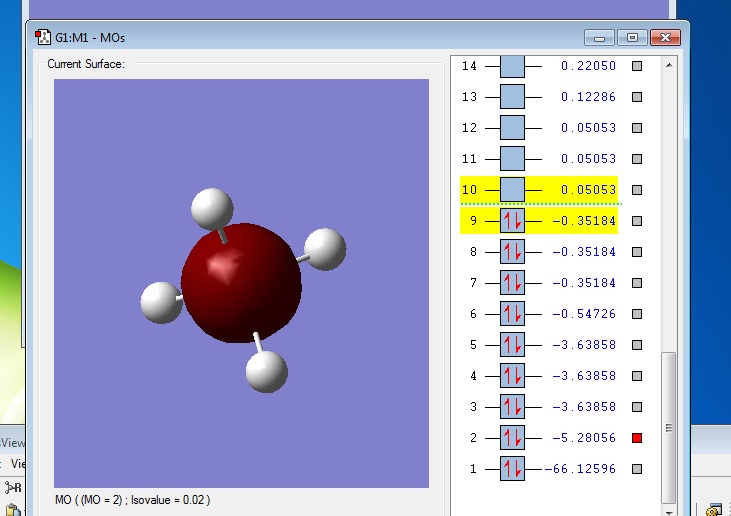This screenshot has height=516, width=731.
Task: Click the occupied orbital 9 HOMO box
Action: (x=512, y=221)
